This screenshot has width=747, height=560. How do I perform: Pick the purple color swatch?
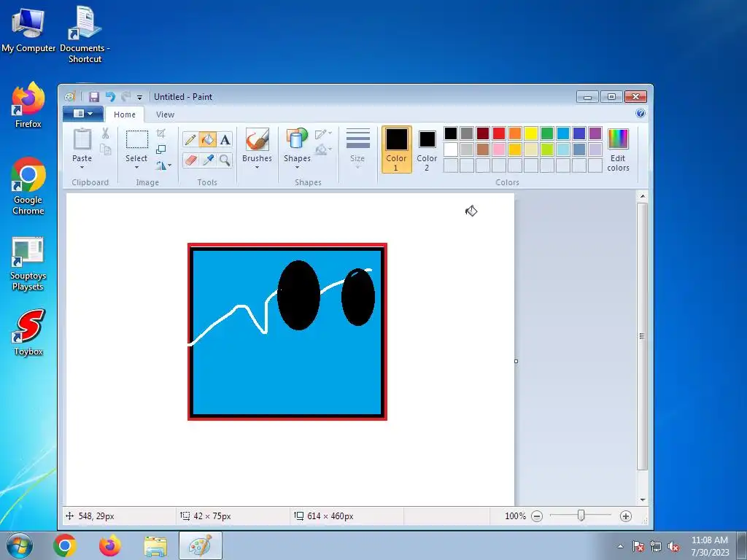(x=595, y=133)
